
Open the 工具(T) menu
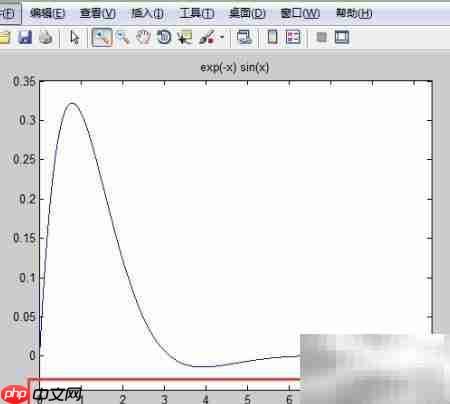point(197,13)
